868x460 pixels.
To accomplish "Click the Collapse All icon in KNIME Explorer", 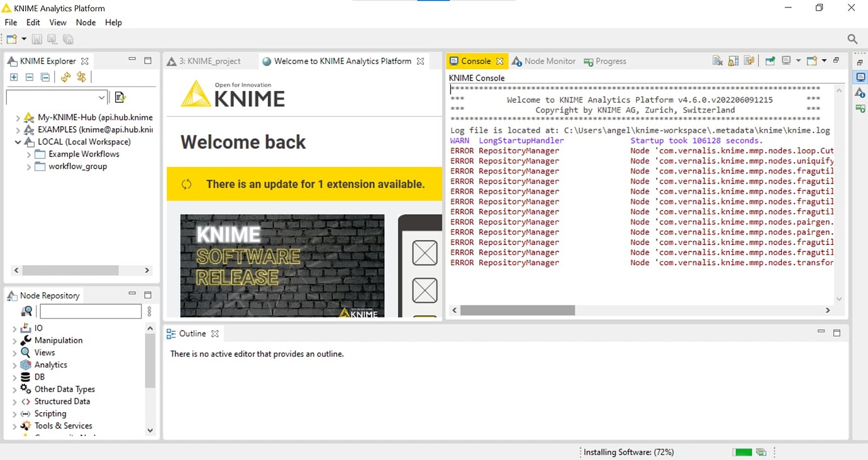I will click(29, 77).
